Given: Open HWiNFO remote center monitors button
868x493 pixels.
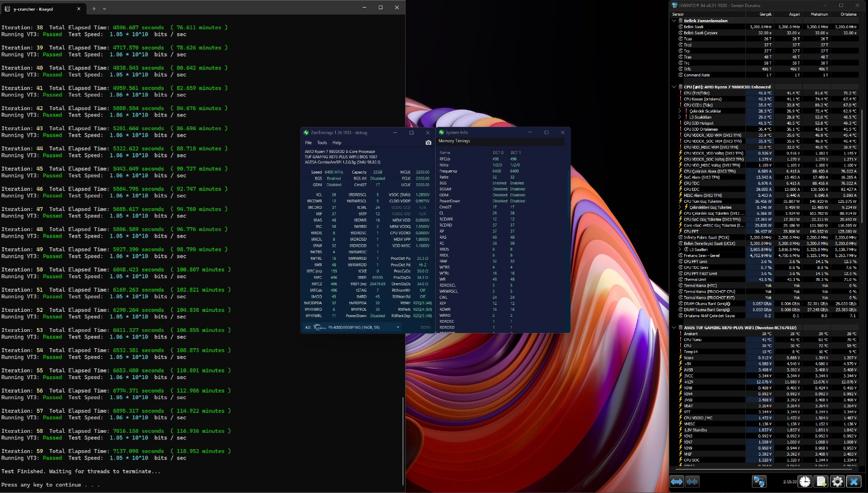Looking at the screenshot, I should (x=758, y=481).
